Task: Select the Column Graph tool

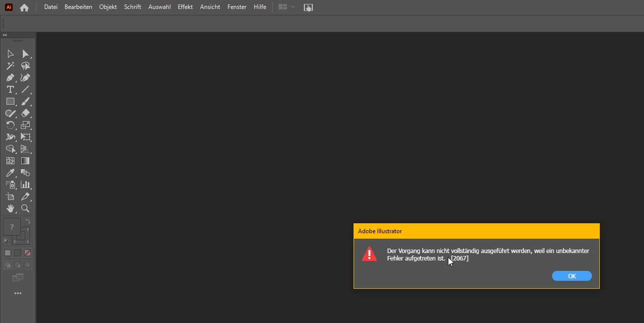Action: [25, 185]
